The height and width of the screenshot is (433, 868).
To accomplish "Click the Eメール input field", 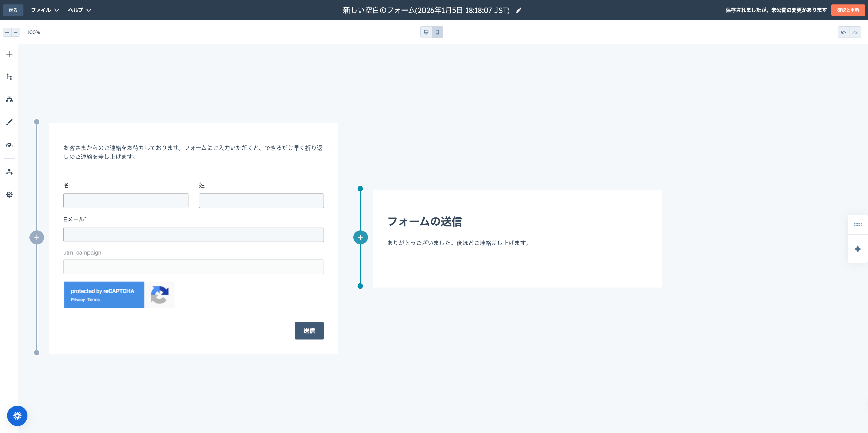I will click(193, 235).
